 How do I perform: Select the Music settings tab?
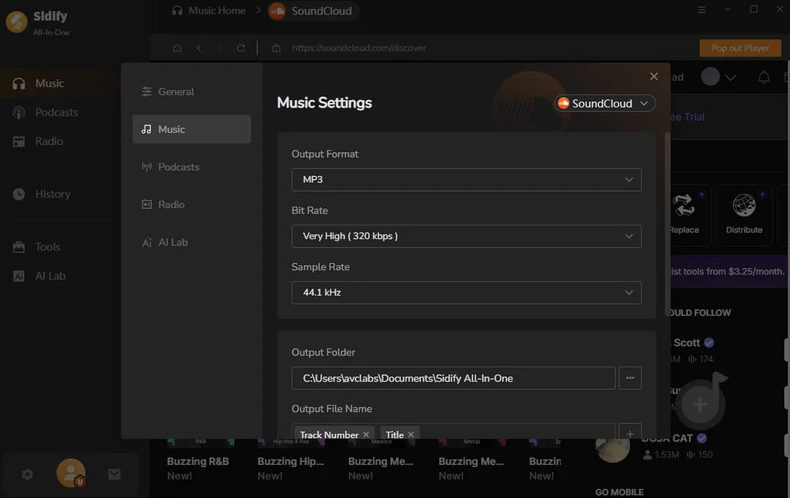(191, 129)
